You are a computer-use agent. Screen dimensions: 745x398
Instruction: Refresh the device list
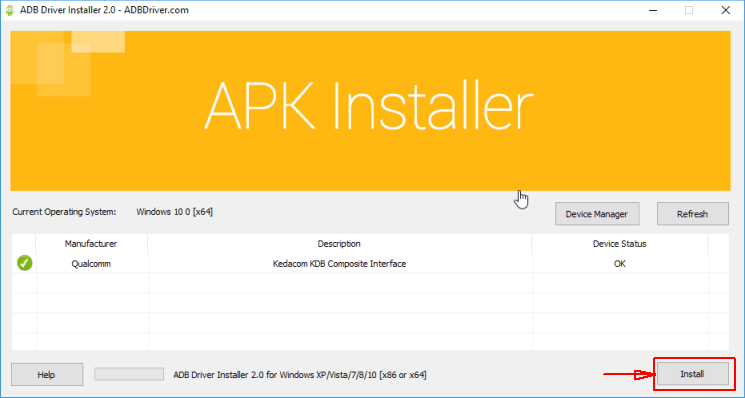pyautogui.click(x=692, y=214)
